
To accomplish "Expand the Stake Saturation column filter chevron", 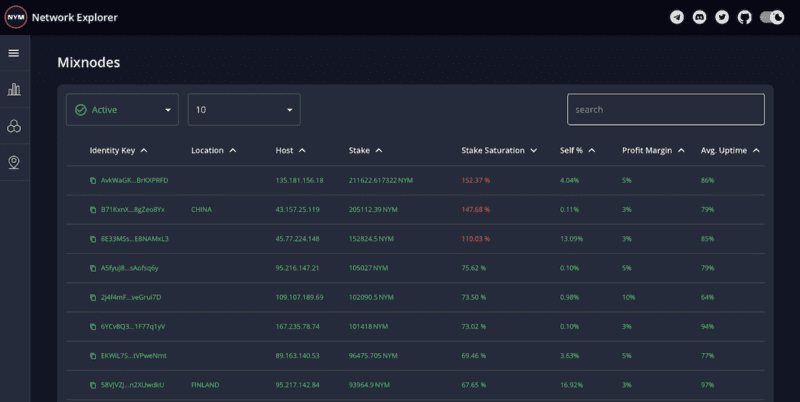I will pos(534,150).
